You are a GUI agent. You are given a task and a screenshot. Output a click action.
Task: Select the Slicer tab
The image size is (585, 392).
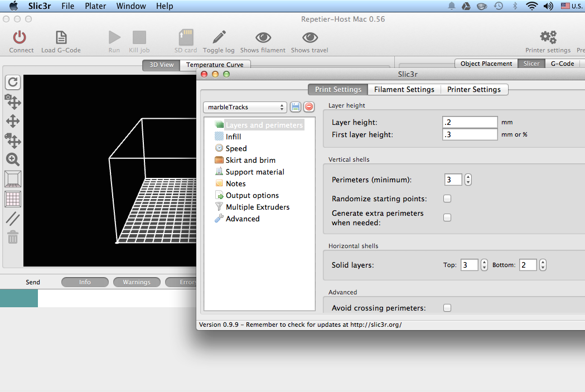pyautogui.click(x=531, y=64)
